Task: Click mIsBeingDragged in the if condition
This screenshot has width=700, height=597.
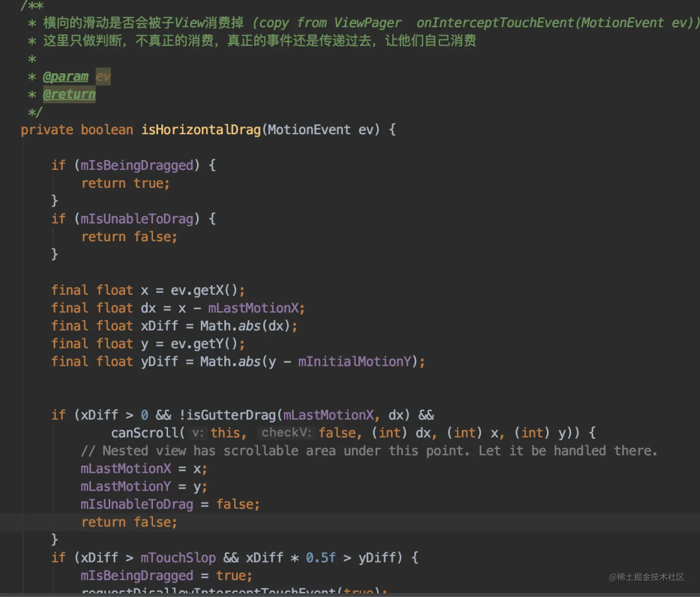Action: coord(137,166)
